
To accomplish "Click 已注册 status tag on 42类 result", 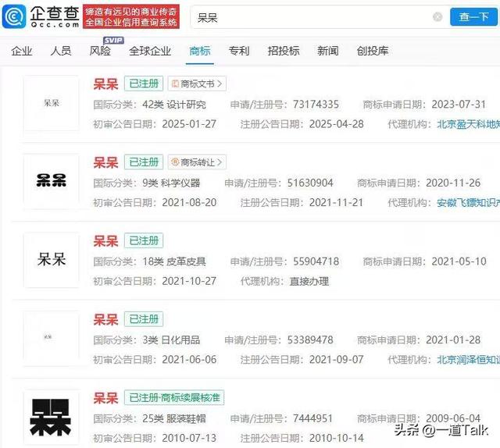I will (144, 84).
